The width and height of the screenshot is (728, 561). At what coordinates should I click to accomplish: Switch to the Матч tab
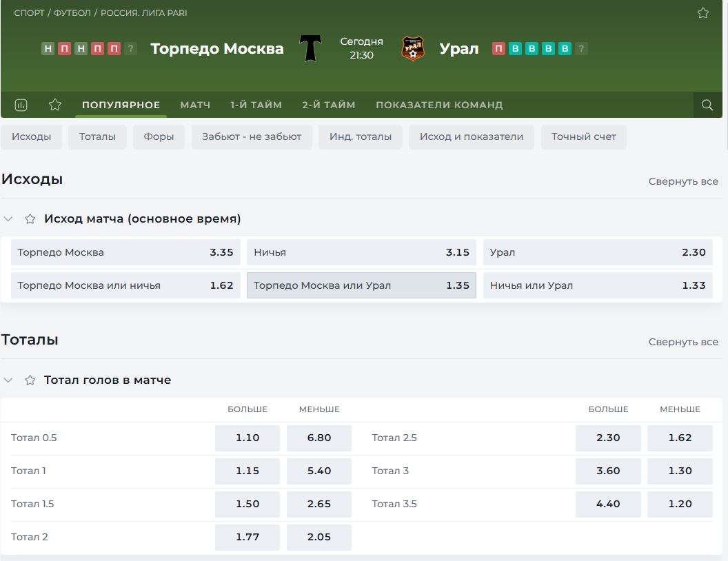pyautogui.click(x=195, y=105)
